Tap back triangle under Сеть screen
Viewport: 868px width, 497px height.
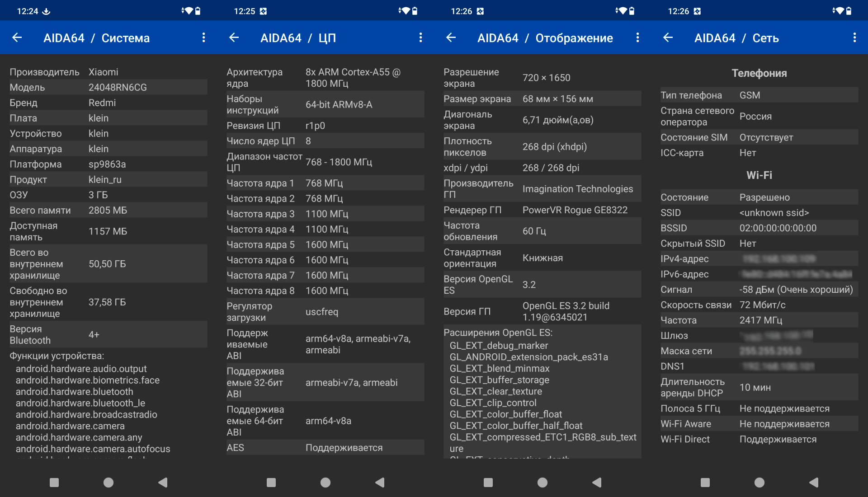[814, 483]
